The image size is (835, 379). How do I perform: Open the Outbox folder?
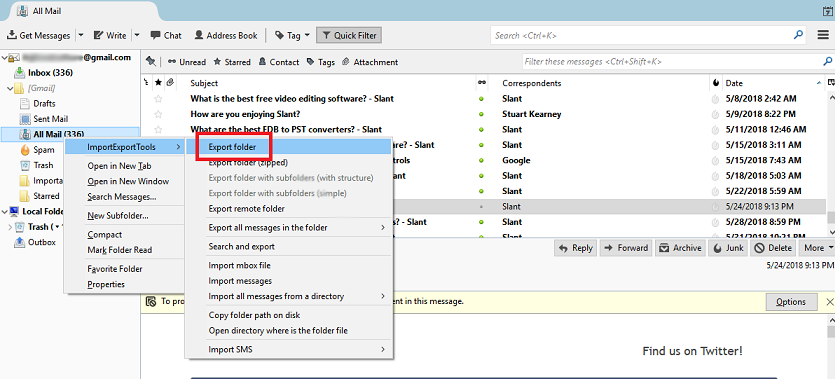tap(35, 242)
